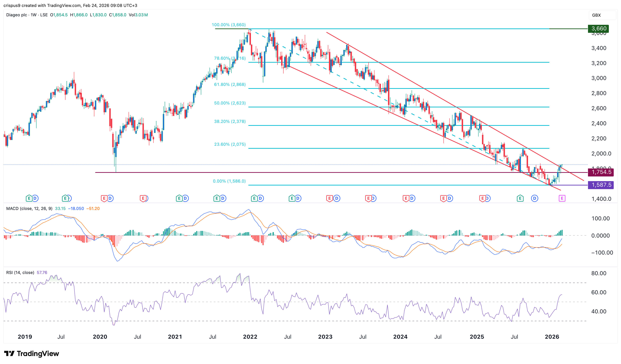Select the 61.80% Fibonacci level label
Screen dimensions: 621x364
coord(230,84)
